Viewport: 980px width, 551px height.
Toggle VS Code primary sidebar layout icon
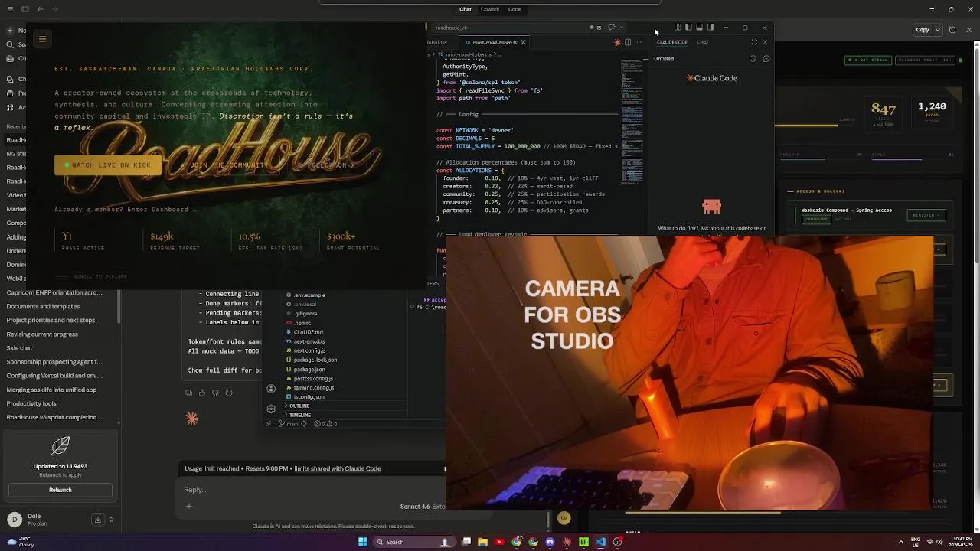tap(688, 28)
